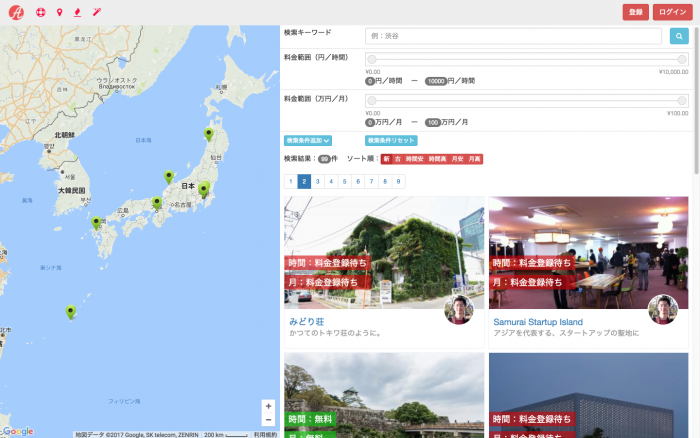Viewport: 700px width, 438px height.
Task: Click the map marker on the Sea of Japan coast
Action: click(x=169, y=177)
